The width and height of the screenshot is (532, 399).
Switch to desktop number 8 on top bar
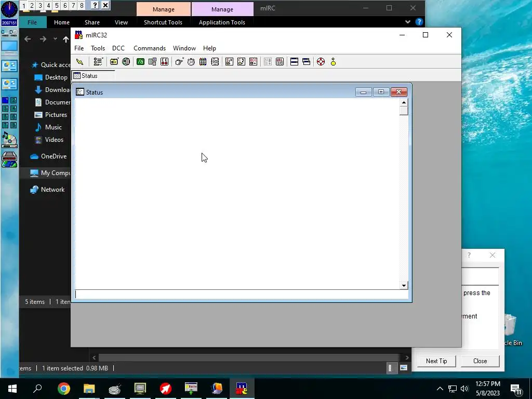coord(82,5)
